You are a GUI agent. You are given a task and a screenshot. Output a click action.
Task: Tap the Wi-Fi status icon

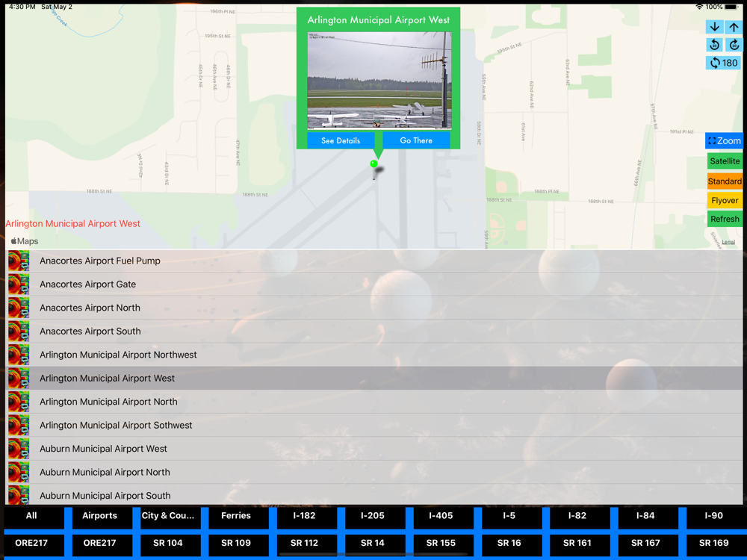[699, 7]
